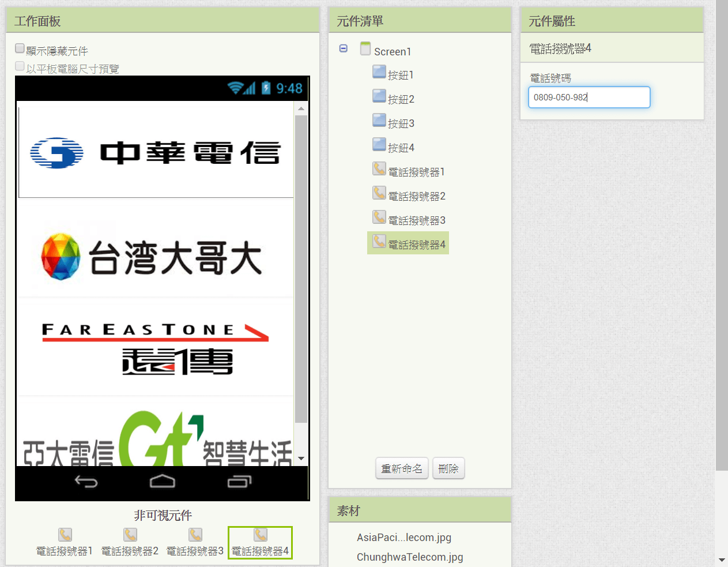Select non-visible 電話撥號器1 icon below the phone preview
The image size is (728, 567).
[65, 535]
